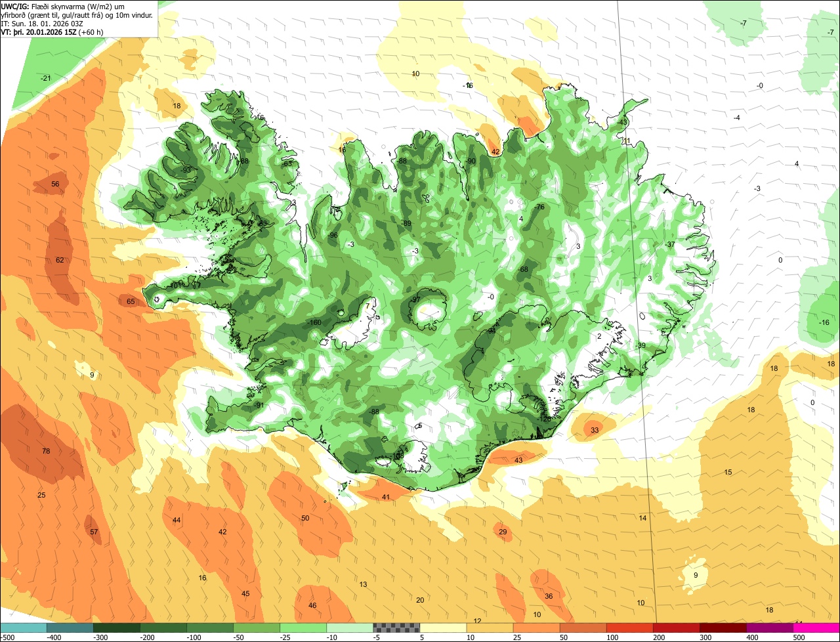The height and width of the screenshot is (642, 840).
Task: Click the 41 value off the south coast
Action: [x=386, y=497]
